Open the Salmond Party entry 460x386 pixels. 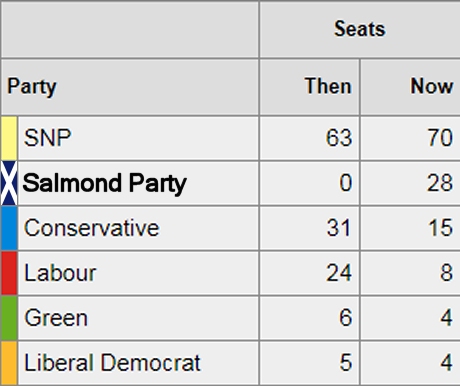coord(104,184)
